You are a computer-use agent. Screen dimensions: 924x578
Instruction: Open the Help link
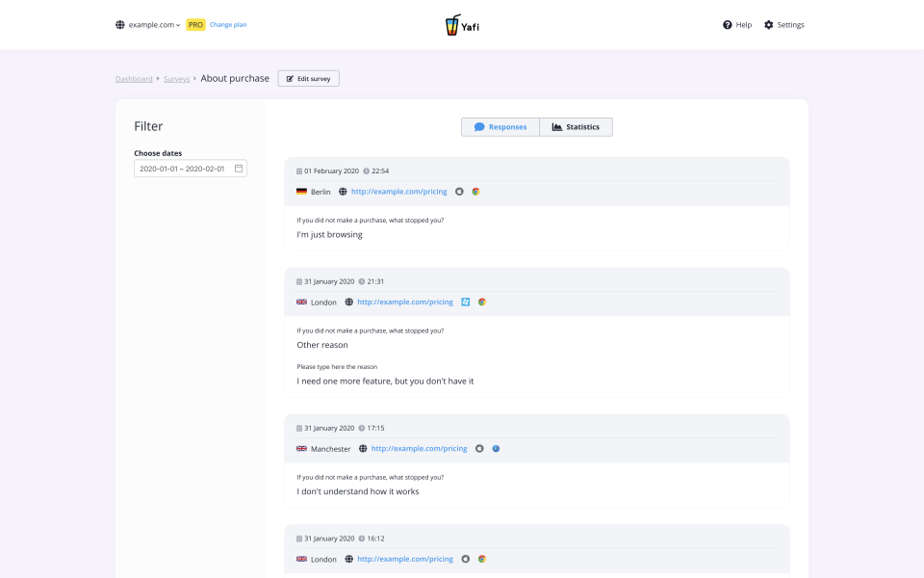[x=737, y=25]
